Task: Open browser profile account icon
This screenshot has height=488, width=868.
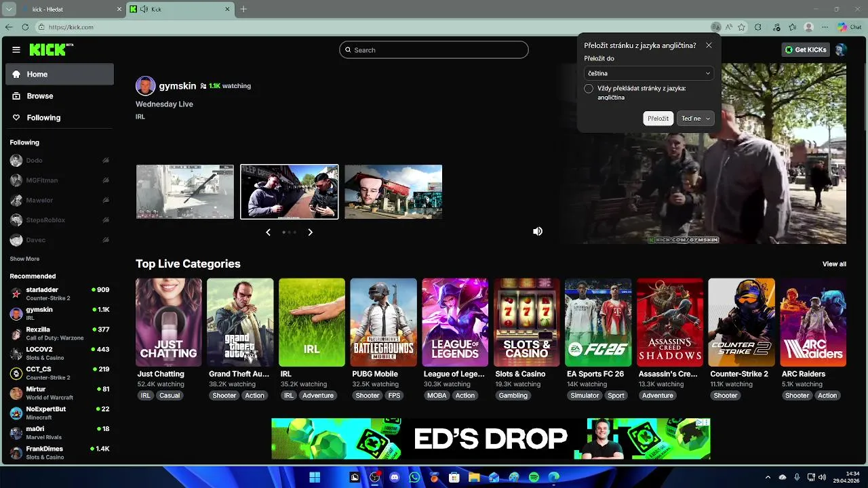Action: pos(808,27)
